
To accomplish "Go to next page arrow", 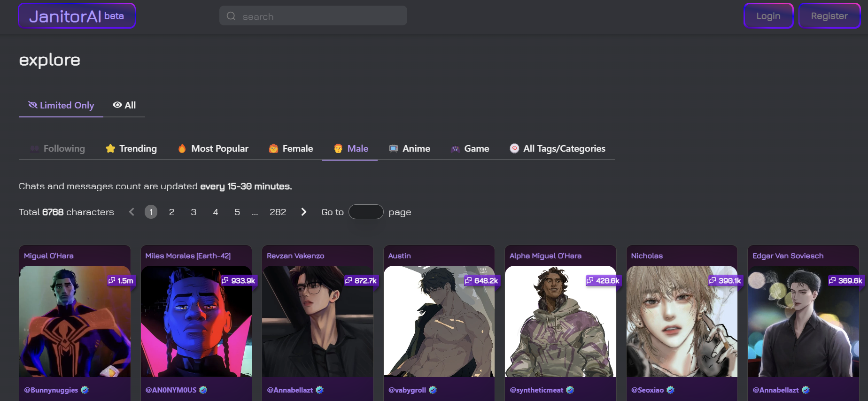I will [x=303, y=212].
